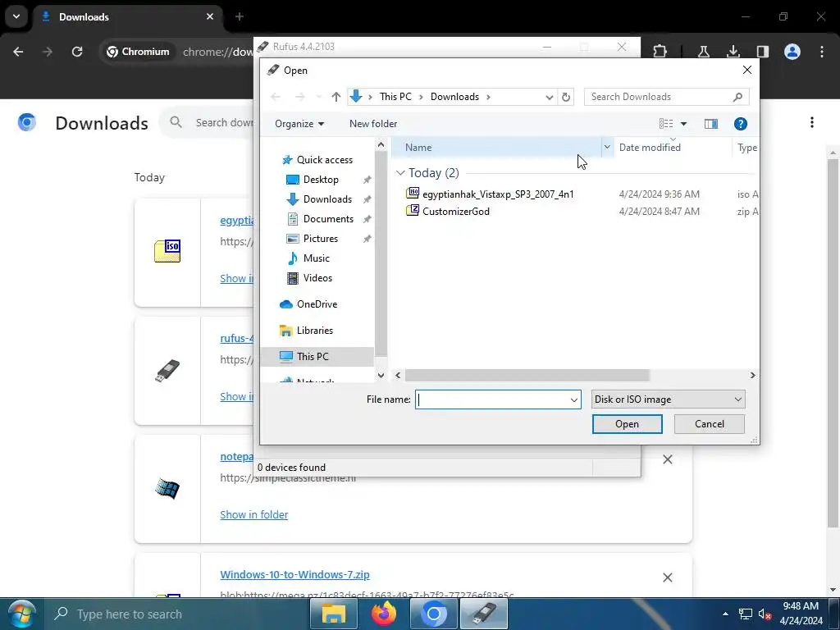Image resolution: width=840 pixels, height=630 pixels.
Task: Click the Windows Start button
Action: (x=21, y=614)
